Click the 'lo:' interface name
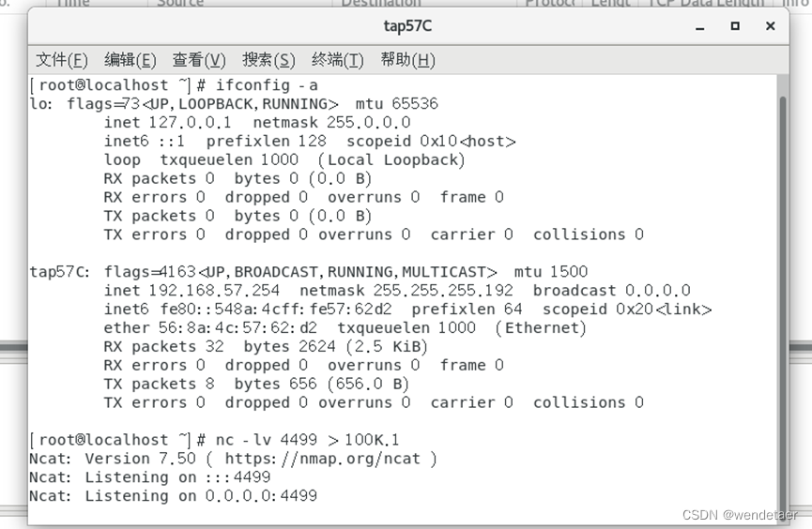 [x=41, y=104]
